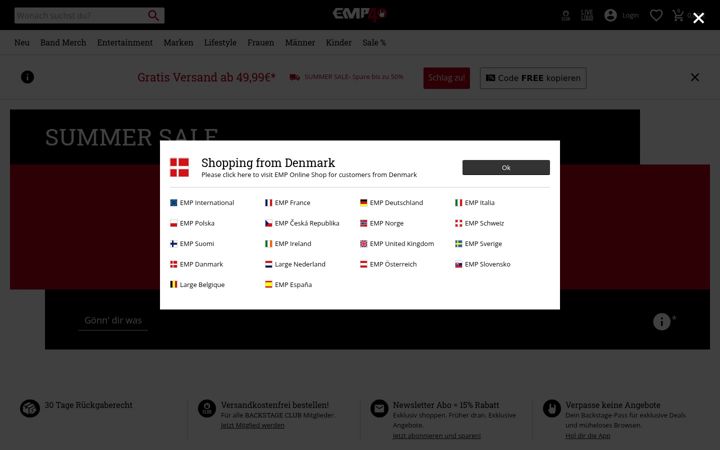Select EMP Norge shop

[x=382, y=223]
